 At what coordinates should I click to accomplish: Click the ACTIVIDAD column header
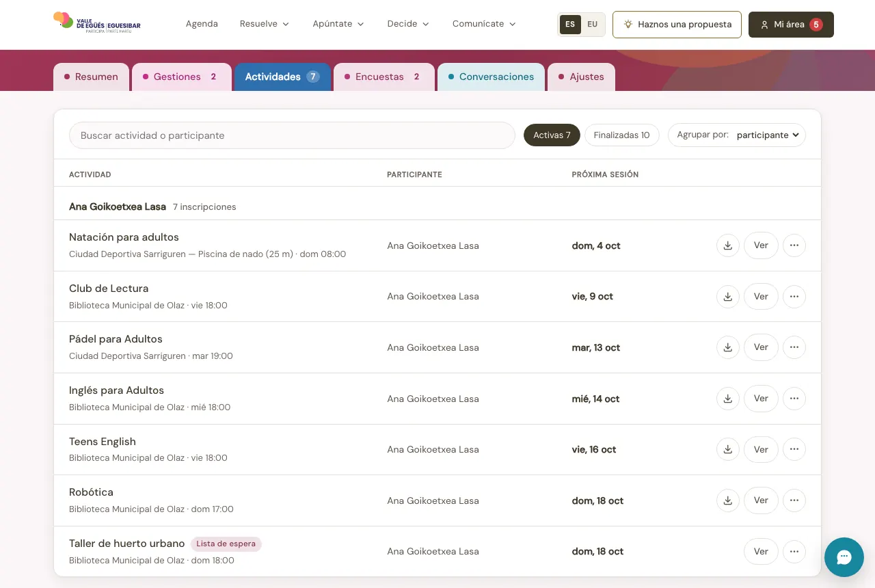(90, 174)
